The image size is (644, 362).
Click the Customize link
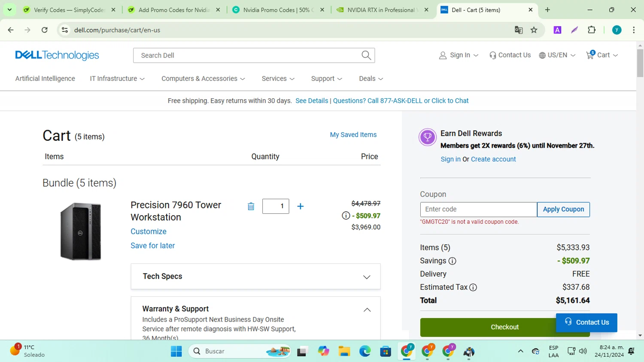point(149,231)
